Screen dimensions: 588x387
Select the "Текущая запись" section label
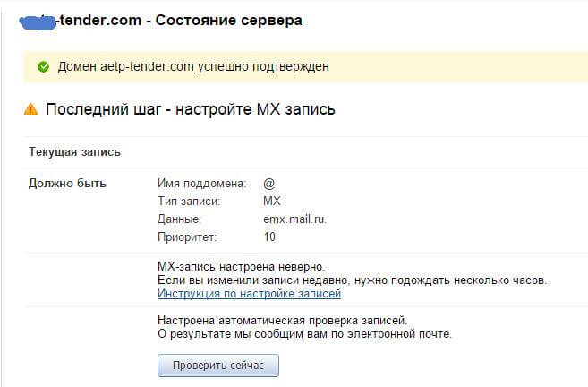74,152
